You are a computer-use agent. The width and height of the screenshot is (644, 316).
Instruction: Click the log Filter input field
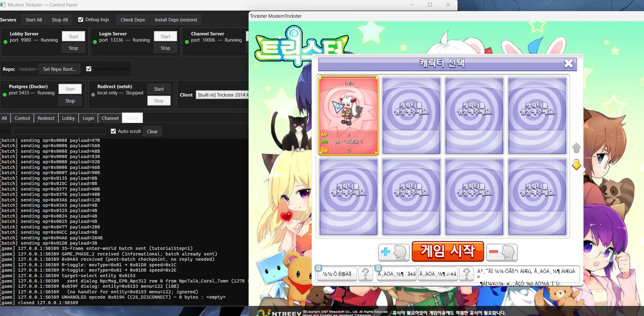pos(59,131)
